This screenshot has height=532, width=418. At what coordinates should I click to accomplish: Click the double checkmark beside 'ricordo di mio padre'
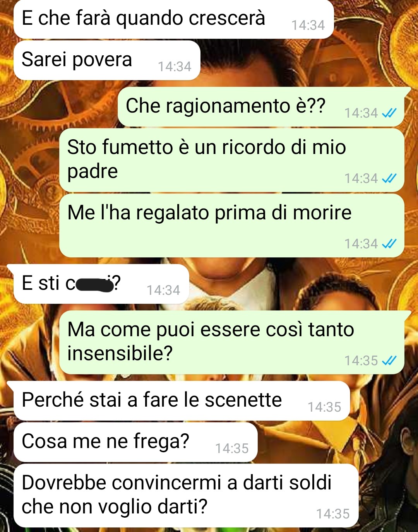(x=389, y=178)
